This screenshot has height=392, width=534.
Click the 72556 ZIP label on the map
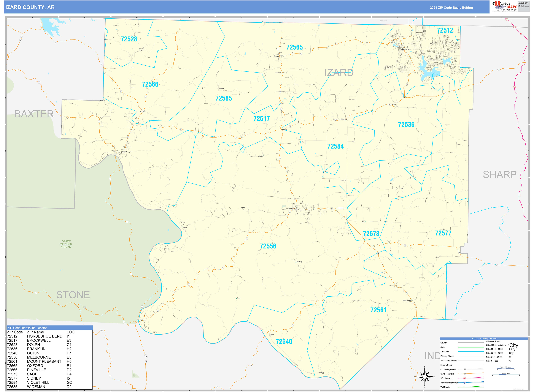tap(268, 246)
